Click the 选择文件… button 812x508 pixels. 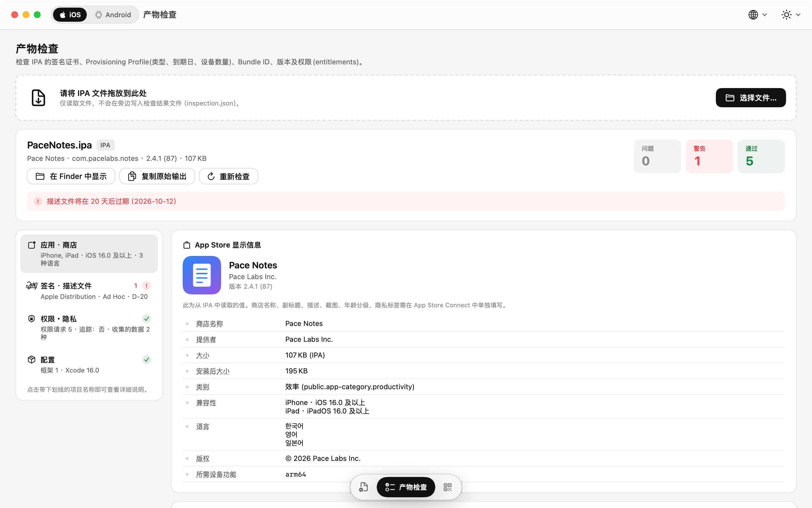click(751, 98)
